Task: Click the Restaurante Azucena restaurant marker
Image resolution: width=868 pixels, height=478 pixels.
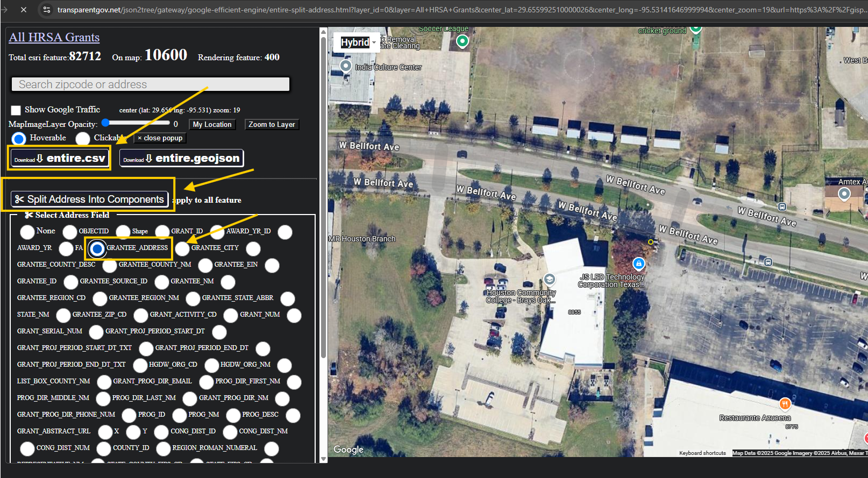Action: [x=785, y=403]
